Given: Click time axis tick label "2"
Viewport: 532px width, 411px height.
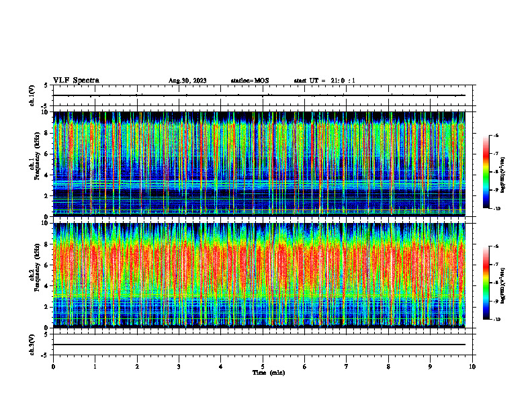Looking at the screenshot, I should tap(137, 367).
